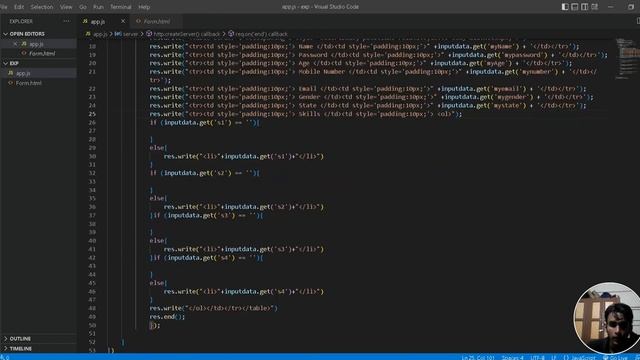Toggle the bottom panel layout icon
The height and width of the screenshot is (360, 640).
click(575, 7)
